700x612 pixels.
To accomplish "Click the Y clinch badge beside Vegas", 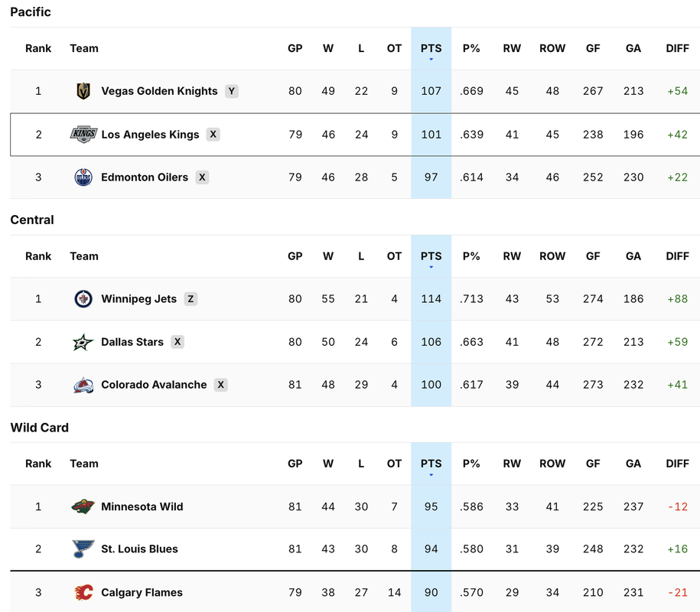I will (231, 91).
